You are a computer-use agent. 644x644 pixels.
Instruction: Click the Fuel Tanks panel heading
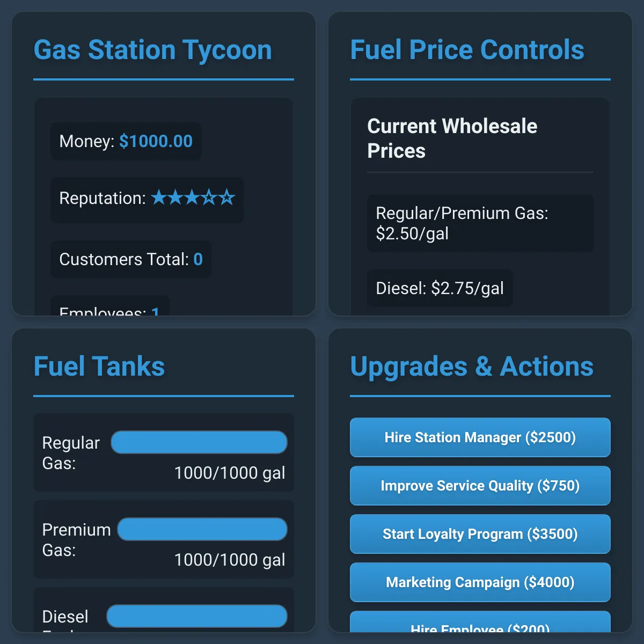tap(99, 367)
